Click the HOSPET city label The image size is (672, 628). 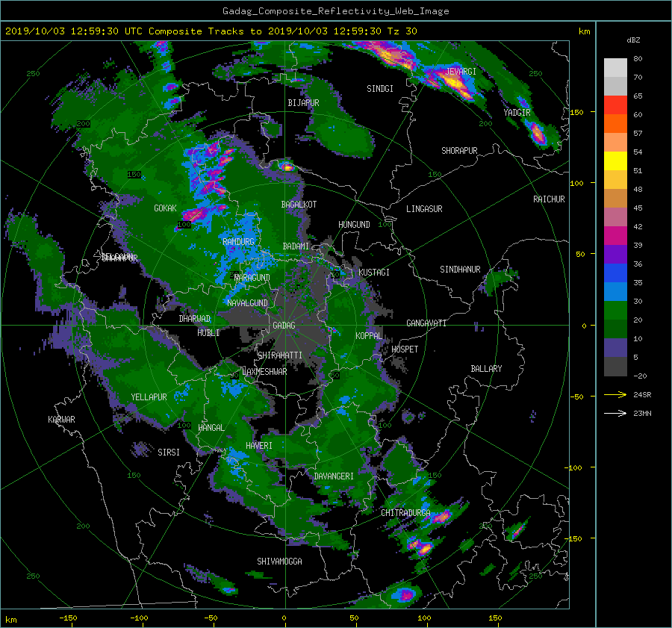tap(405, 349)
